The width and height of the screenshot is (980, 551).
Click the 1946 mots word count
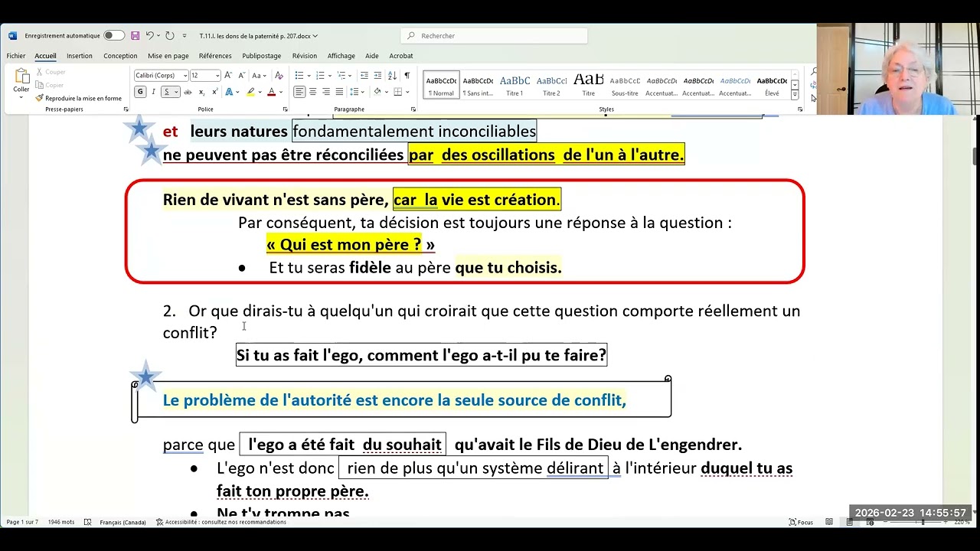61,522
